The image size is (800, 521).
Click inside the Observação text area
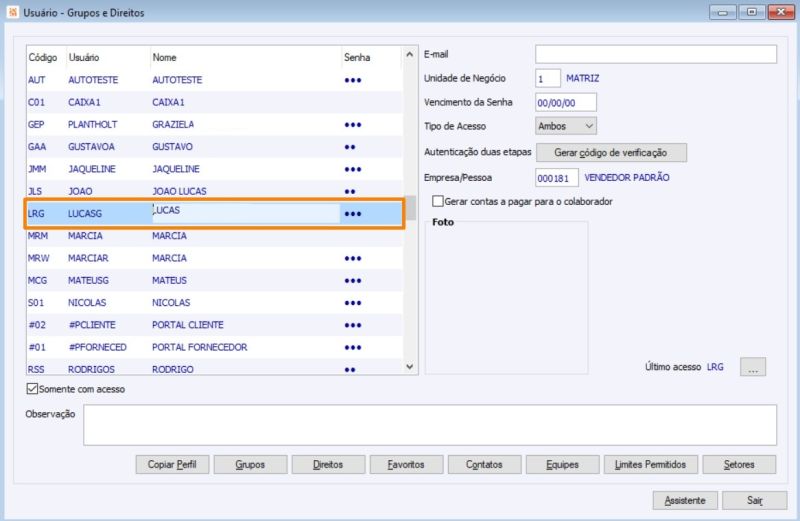coord(430,425)
